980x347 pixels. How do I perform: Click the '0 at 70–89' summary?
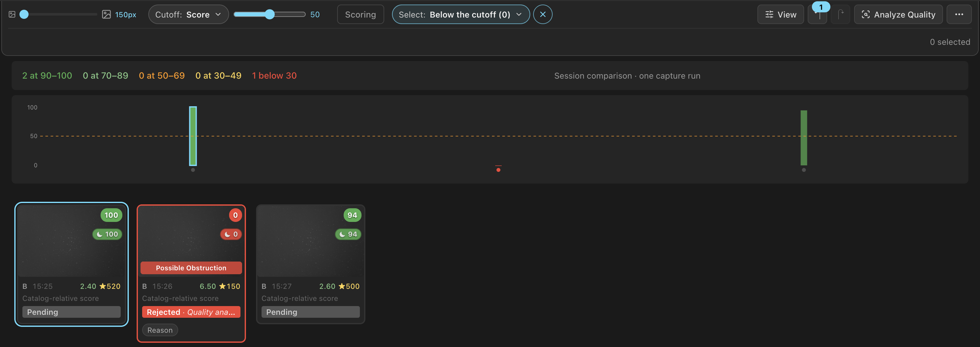click(105, 75)
